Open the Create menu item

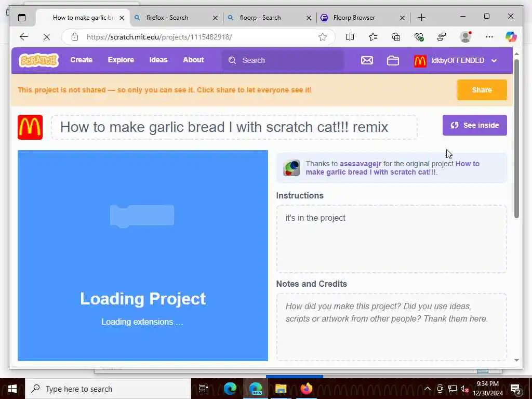[82, 60]
